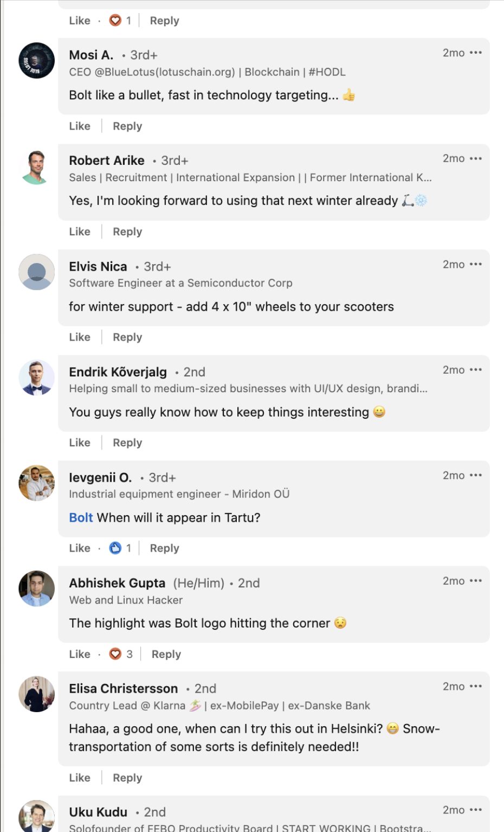Open the ellipsis menu for Elvis Nica's comment

[x=476, y=264]
